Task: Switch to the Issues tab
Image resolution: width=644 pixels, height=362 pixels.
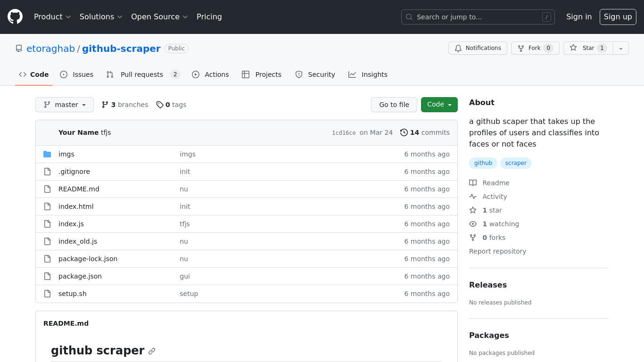Action: 77,74
